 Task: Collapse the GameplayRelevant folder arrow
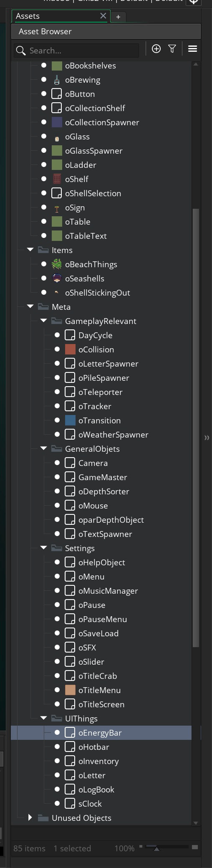coord(43,321)
